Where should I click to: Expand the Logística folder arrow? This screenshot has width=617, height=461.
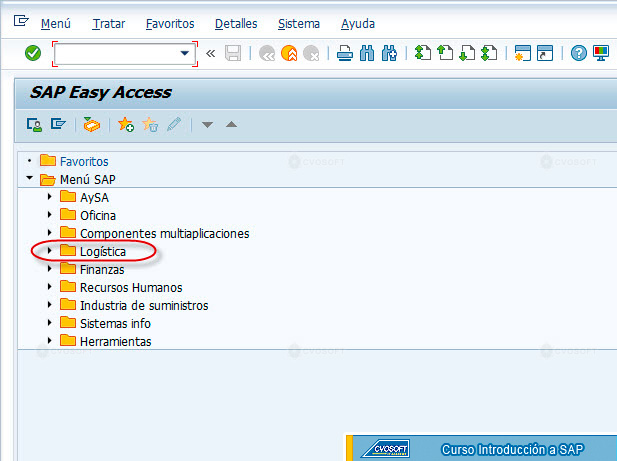point(50,251)
